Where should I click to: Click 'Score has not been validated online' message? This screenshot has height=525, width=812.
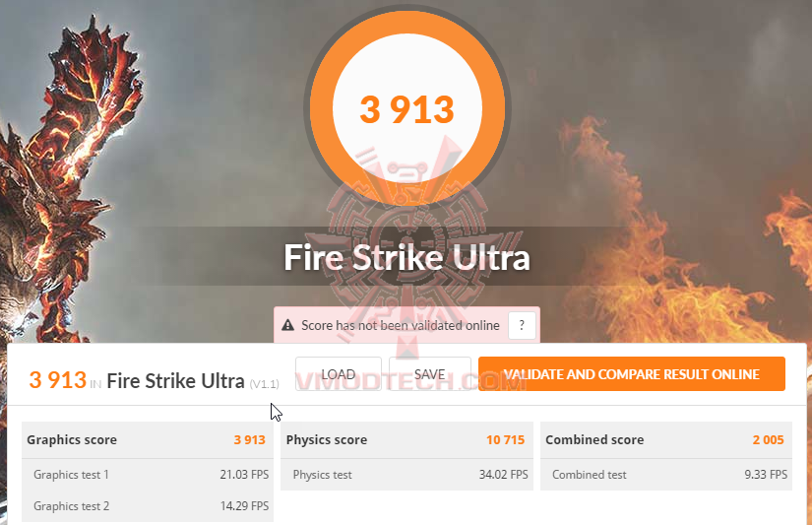(401, 325)
